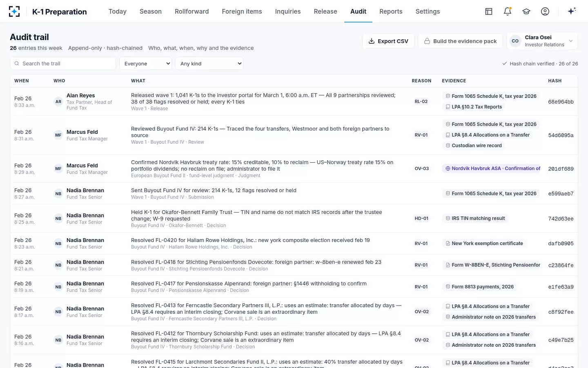This screenshot has height=368, width=588.
Task: Click the HASH column header
Action: click(x=555, y=81)
